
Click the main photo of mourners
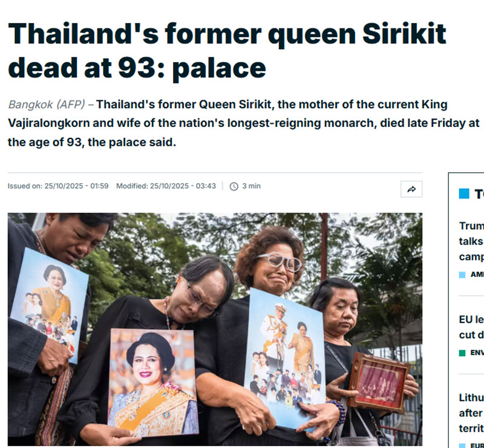tap(215, 330)
